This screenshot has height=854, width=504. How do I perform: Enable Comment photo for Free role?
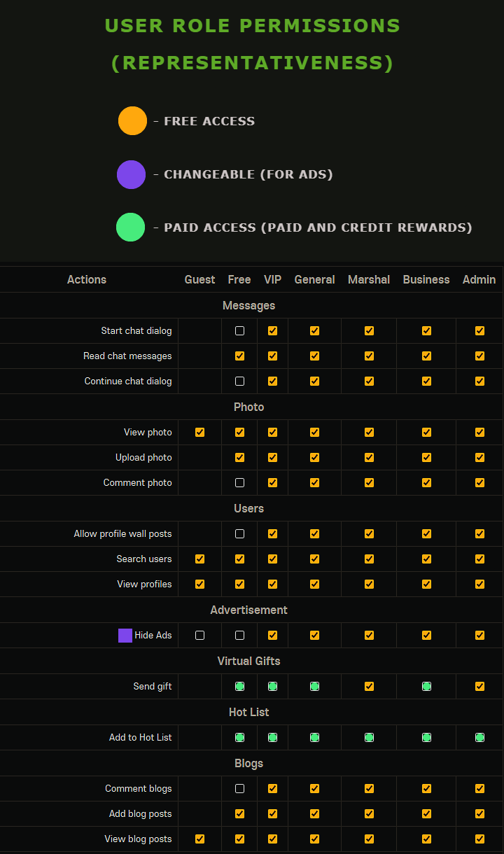click(239, 483)
